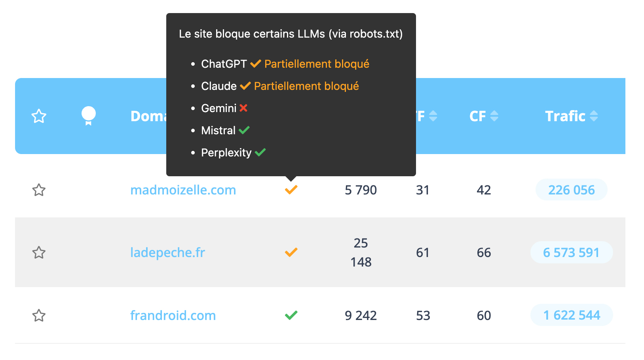Open madmoizelle.com domain link

[183, 190]
